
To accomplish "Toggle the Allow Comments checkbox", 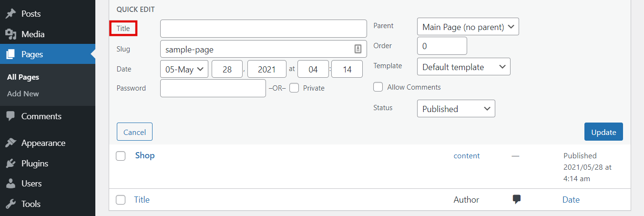I will 378,87.
